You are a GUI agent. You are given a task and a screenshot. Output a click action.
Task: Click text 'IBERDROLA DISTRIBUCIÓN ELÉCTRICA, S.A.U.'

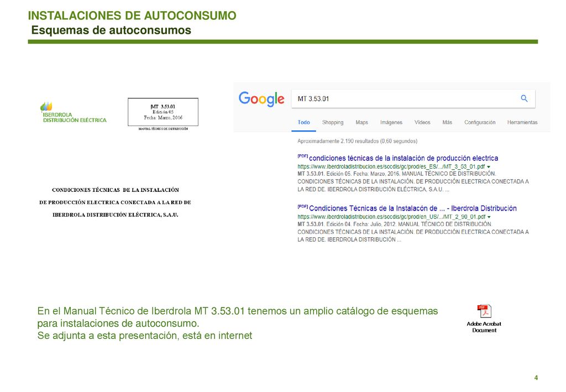tap(116, 215)
